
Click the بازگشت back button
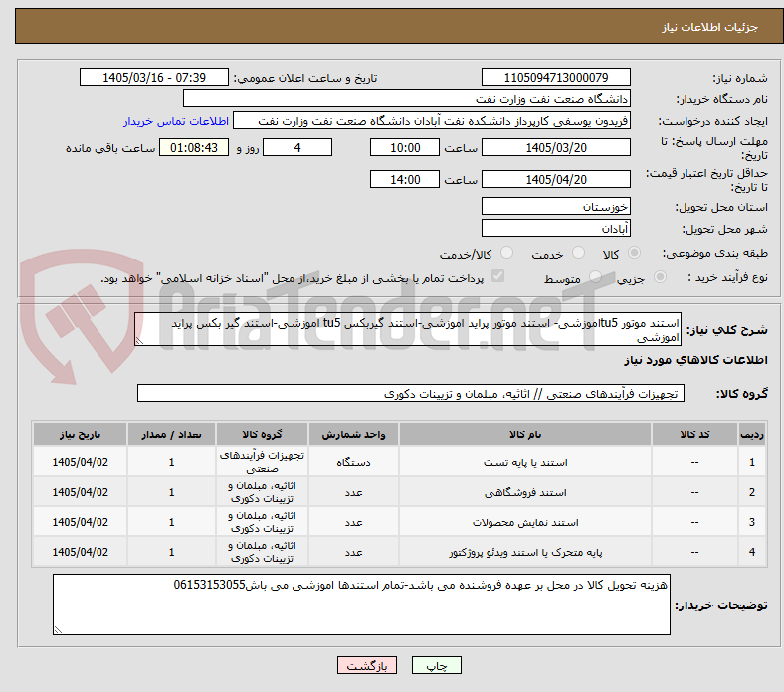[x=367, y=665]
